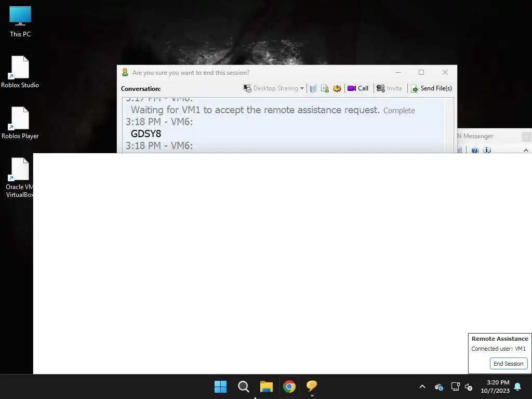Click Send File(s) in chat toolbar

431,88
